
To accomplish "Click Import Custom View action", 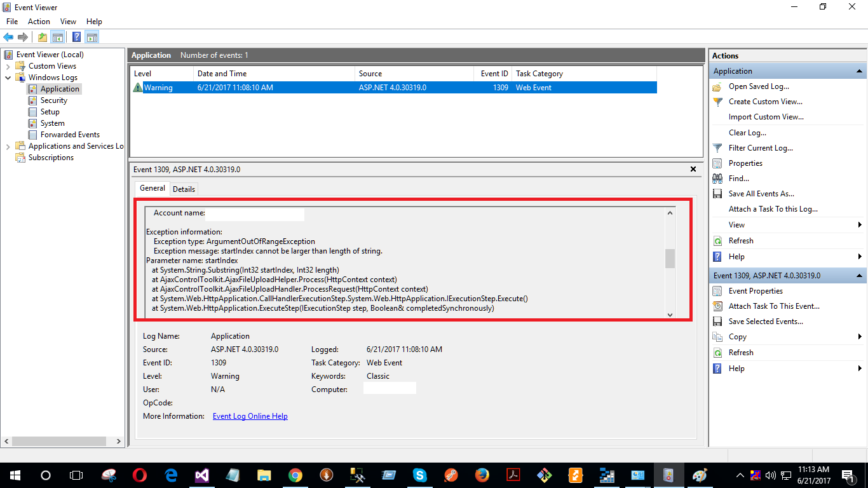I will coord(766,117).
